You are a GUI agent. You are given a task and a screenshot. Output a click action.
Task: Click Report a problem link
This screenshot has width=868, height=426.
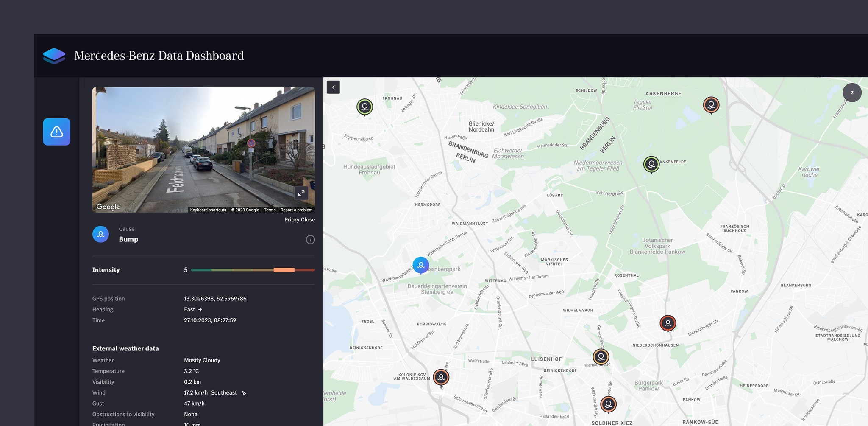pyautogui.click(x=296, y=210)
